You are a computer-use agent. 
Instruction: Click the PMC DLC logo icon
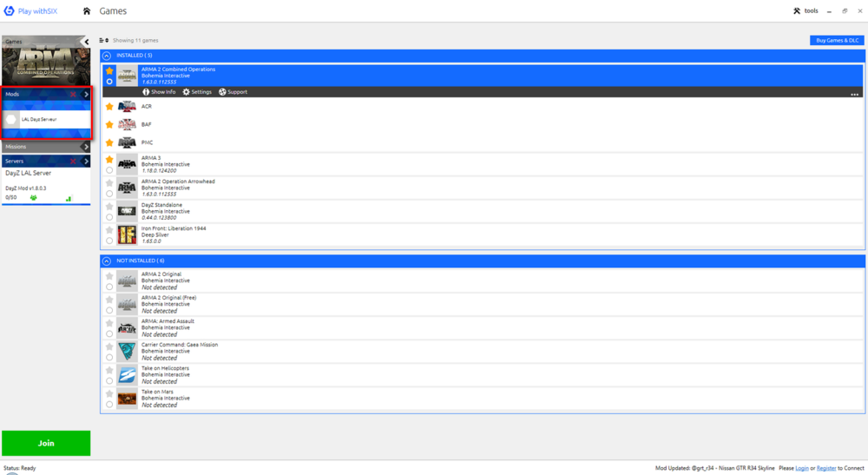tap(127, 142)
